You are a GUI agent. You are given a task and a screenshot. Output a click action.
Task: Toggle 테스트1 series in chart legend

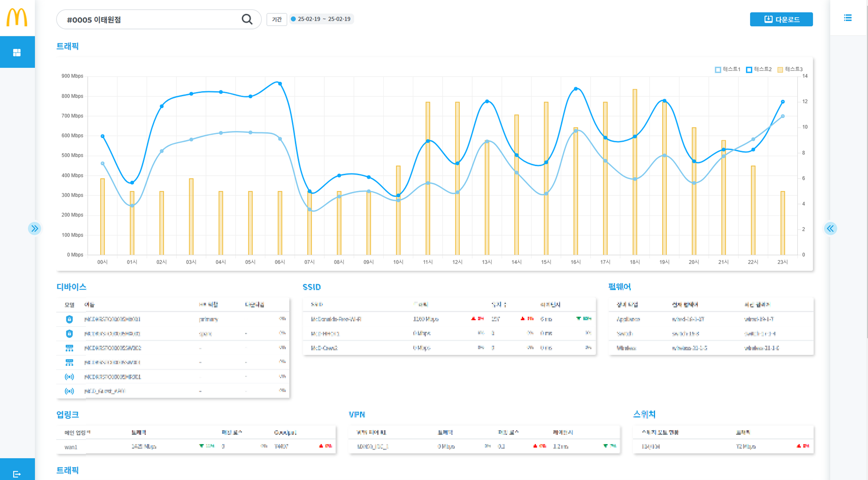(x=727, y=69)
